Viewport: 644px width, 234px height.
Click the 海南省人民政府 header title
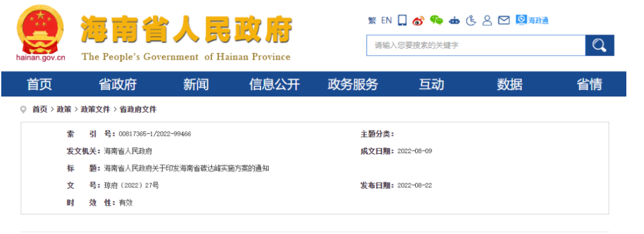186,29
